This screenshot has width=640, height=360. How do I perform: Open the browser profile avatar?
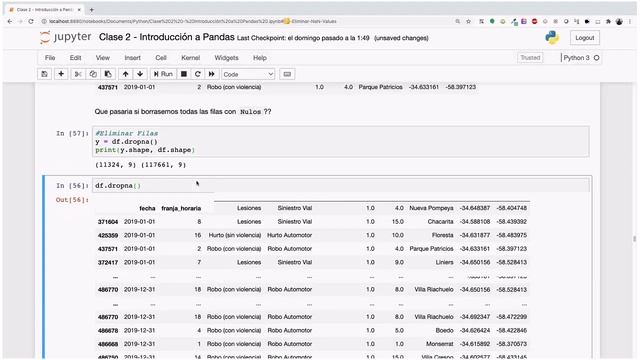click(x=619, y=21)
